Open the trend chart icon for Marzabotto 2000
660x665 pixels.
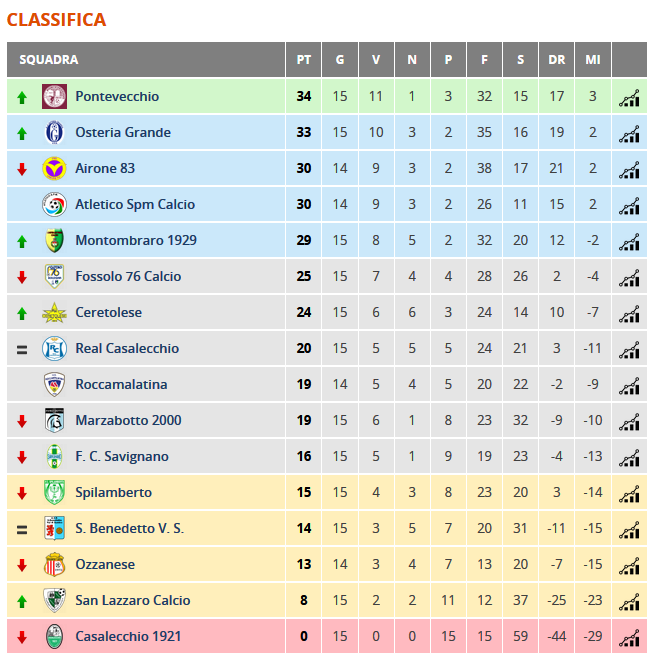tap(629, 422)
